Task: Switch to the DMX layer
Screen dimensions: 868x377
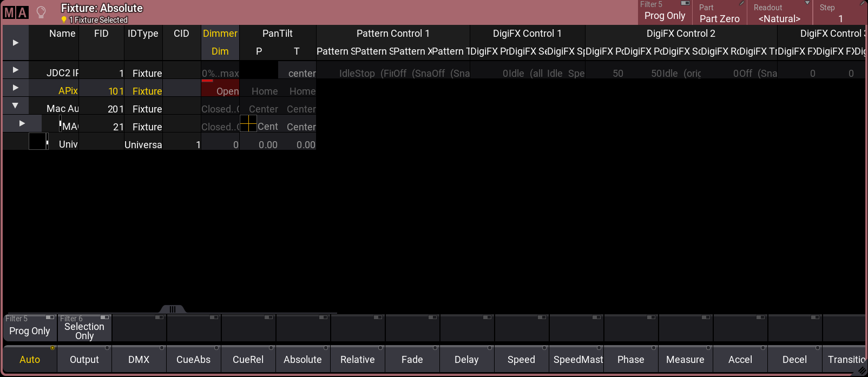Action: (x=139, y=359)
